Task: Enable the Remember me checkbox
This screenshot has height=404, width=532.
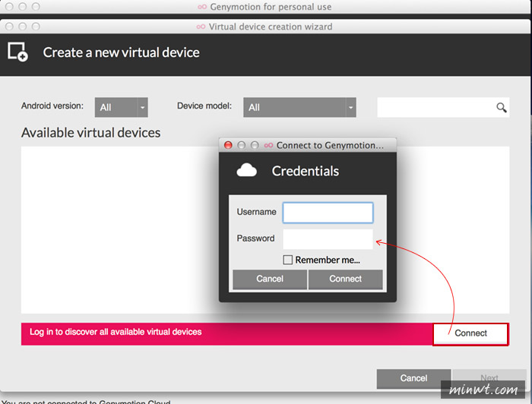Action: click(288, 260)
